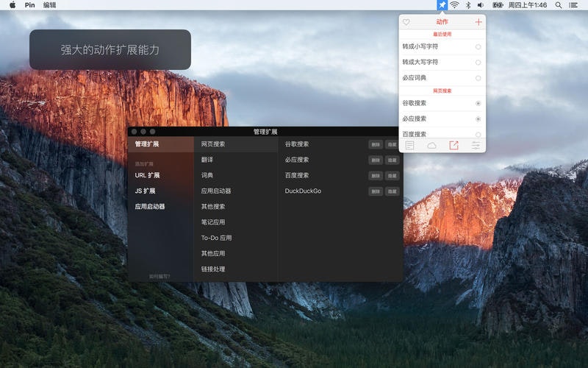588x368 pixels.
Task: Click the Wi-Fi status icon
Action: (454, 5)
